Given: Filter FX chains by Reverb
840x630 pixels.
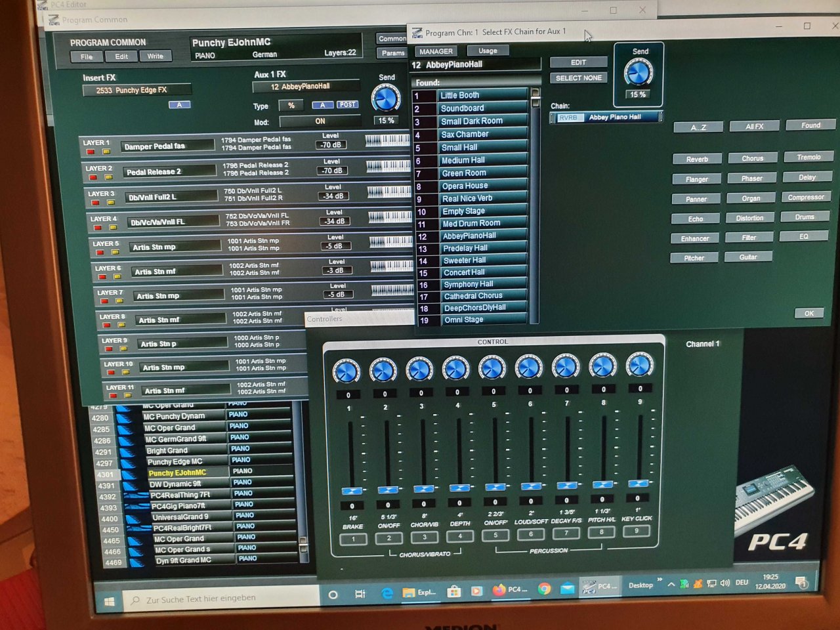Looking at the screenshot, I should pyautogui.click(x=697, y=159).
